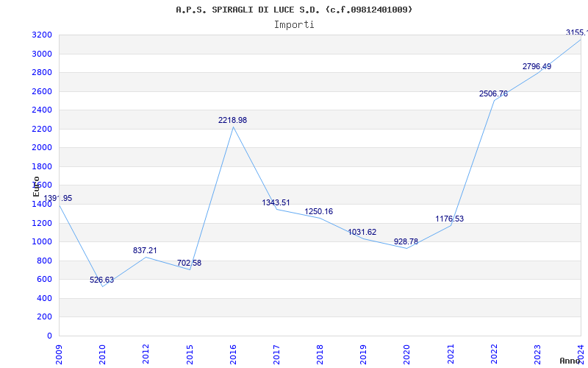The height and width of the screenshot is (368, 588).
Task: Click the x-axis year label 2010
Action: pyautogui.click(x=102, y=354)
